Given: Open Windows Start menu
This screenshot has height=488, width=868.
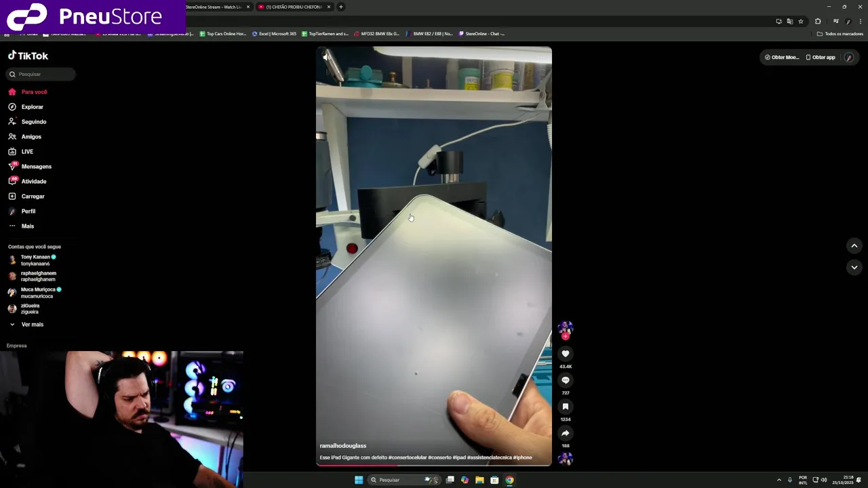Looking at the screenshot, I should [359, 480].
